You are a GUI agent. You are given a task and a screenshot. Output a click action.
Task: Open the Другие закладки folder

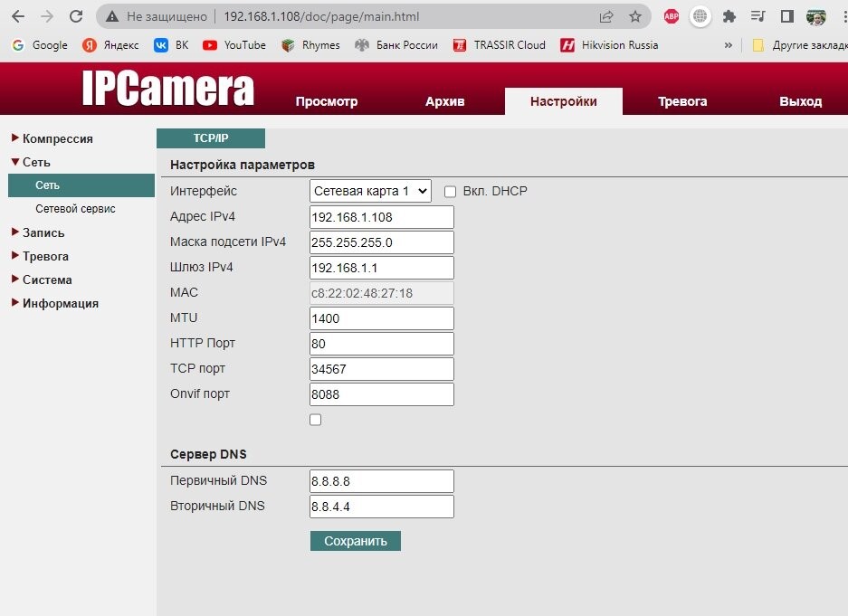(799, 45)
